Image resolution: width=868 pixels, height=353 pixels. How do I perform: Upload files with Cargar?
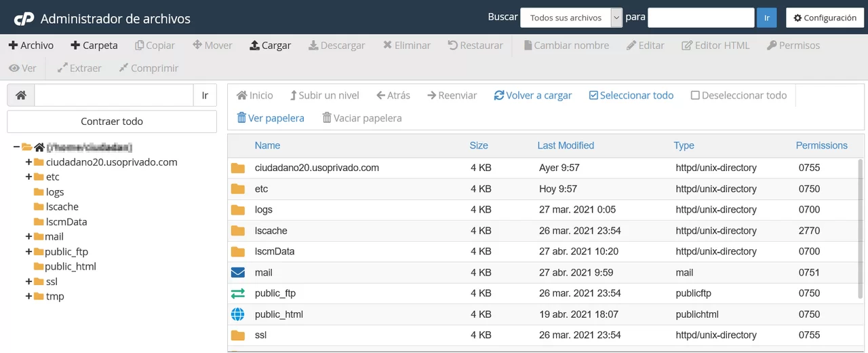(x=271, y=45)
